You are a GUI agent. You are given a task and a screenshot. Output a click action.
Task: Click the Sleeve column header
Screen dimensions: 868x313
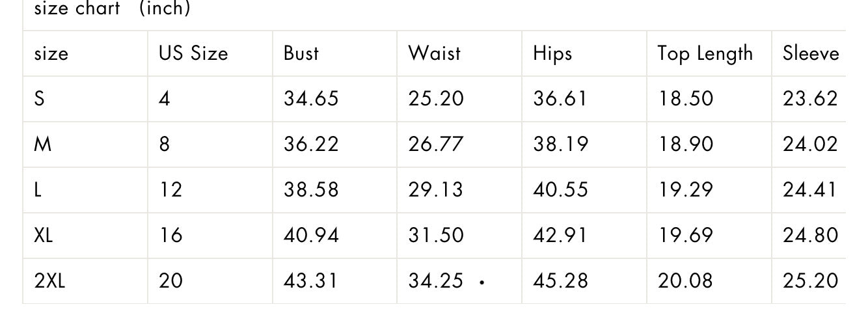[x=811, y=53]
